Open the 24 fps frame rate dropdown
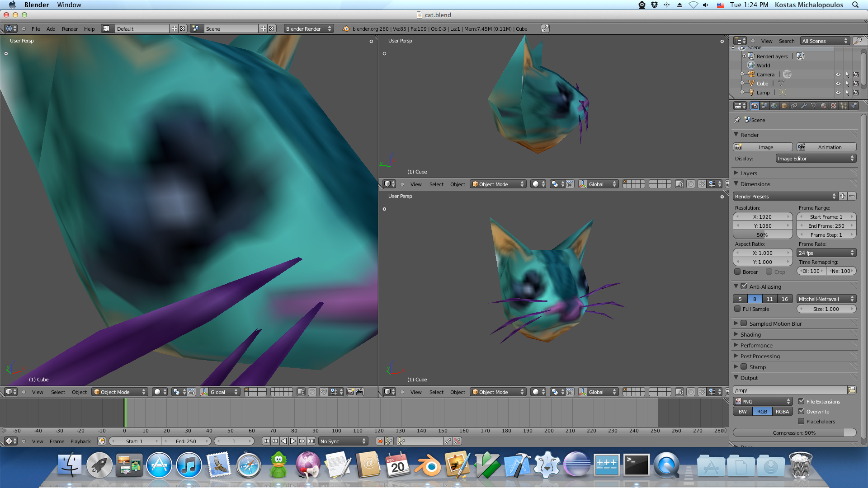The image size is (868, 488). point(826,253)
